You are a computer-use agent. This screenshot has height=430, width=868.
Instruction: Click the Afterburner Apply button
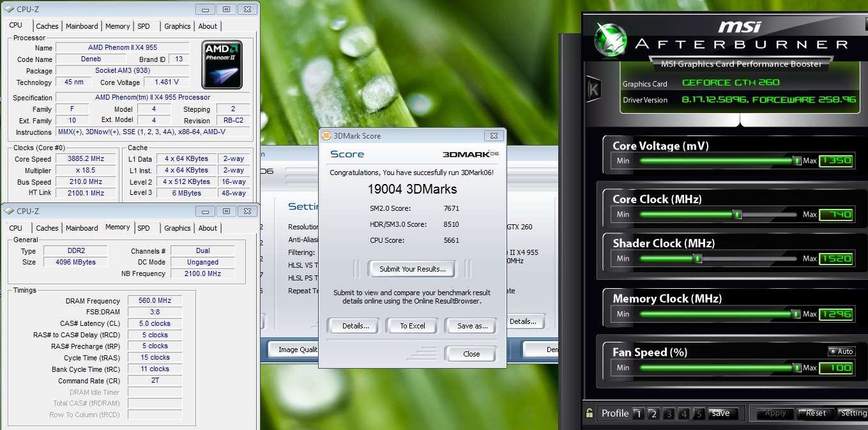point(775,413)
